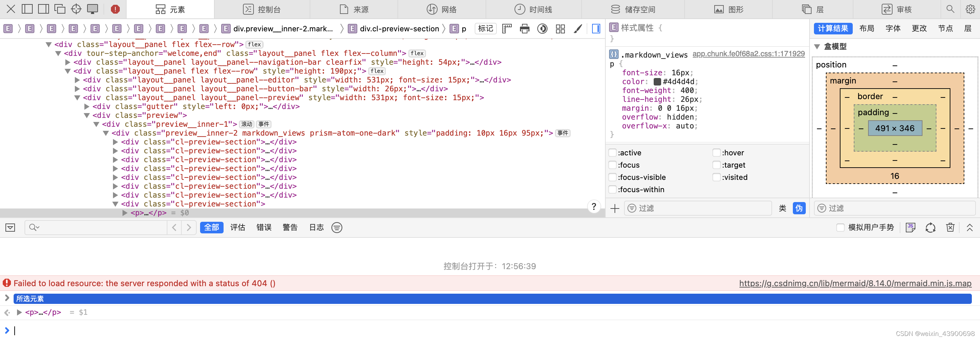Collapse the 盒模型 section

[817, 46]
